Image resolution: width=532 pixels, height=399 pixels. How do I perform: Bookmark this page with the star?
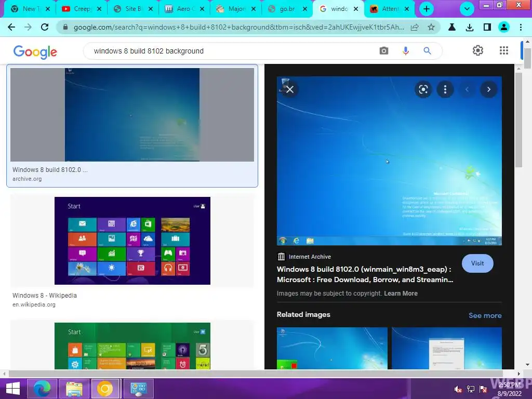click(x=431, y=27)
